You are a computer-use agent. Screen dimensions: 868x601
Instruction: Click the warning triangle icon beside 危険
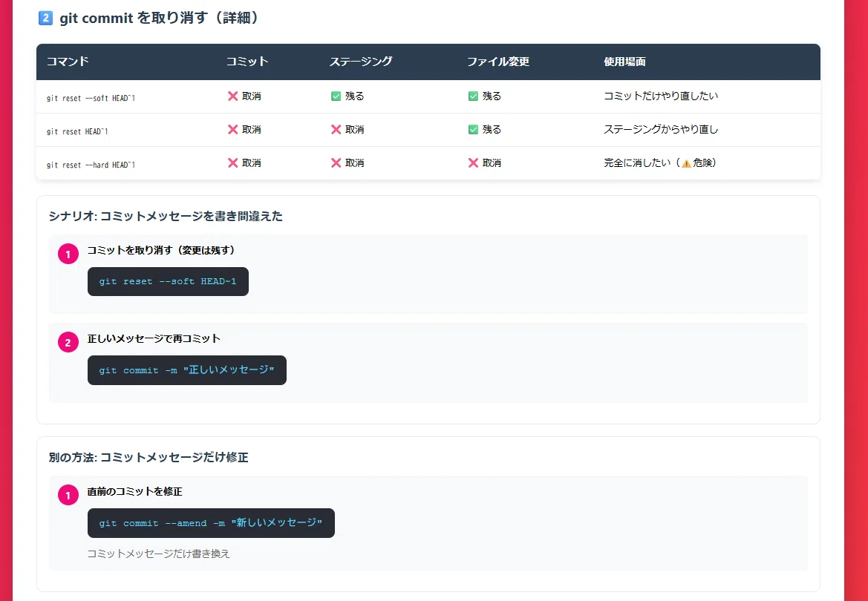pyautogui.click(x=686, y=163)
